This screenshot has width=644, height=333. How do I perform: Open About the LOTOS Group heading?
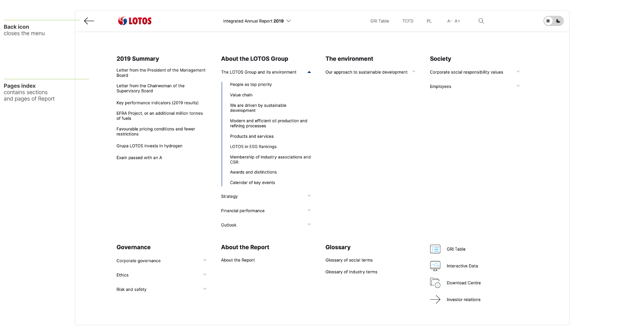coord(254,59)
